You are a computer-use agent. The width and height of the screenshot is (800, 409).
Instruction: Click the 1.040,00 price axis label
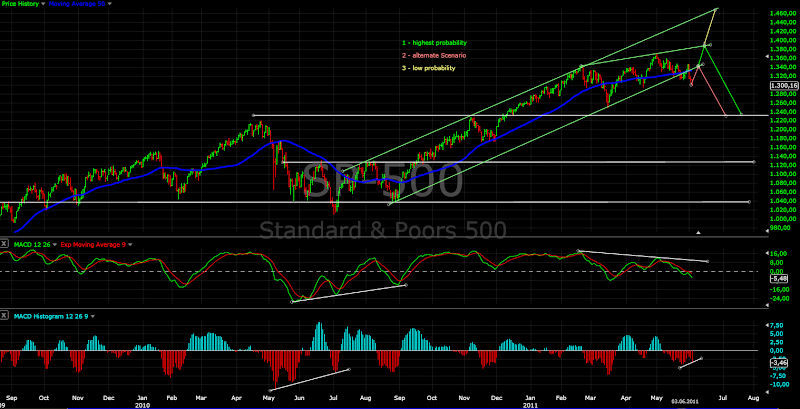(784, 200)
